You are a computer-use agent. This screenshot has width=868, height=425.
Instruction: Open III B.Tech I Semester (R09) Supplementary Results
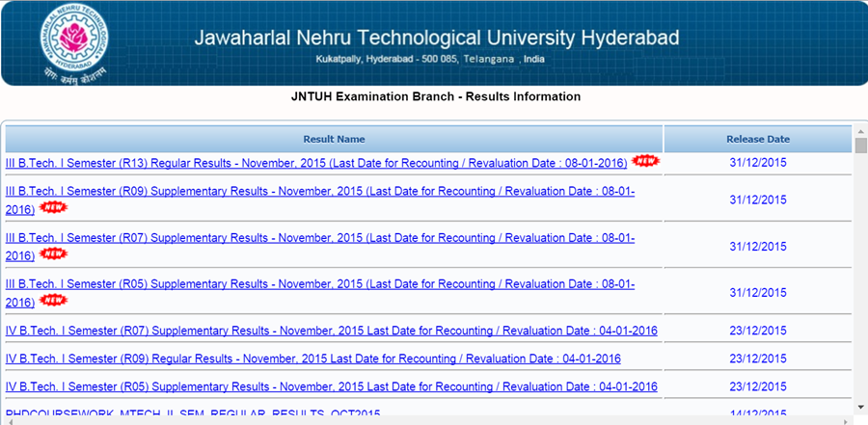[x=320, y=199]
